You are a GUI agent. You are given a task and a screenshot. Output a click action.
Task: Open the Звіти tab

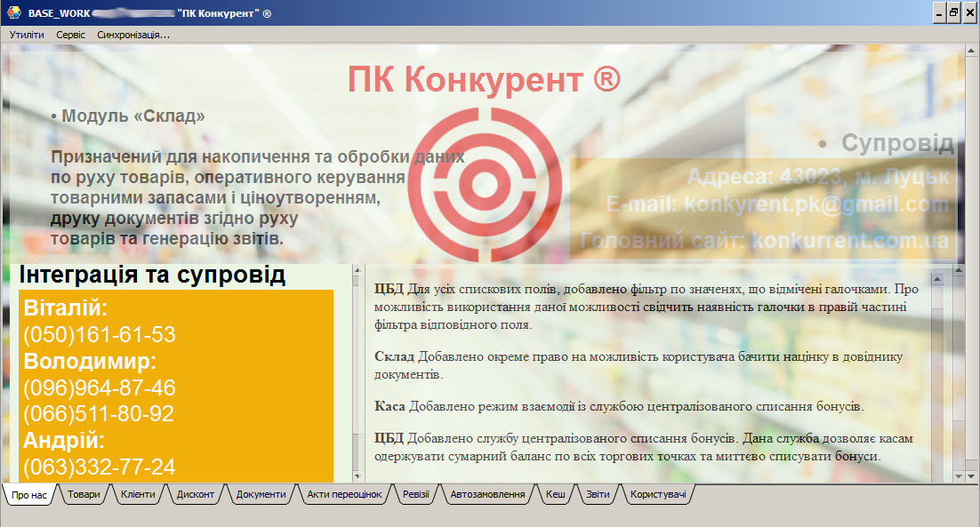(x=598, y=494)
